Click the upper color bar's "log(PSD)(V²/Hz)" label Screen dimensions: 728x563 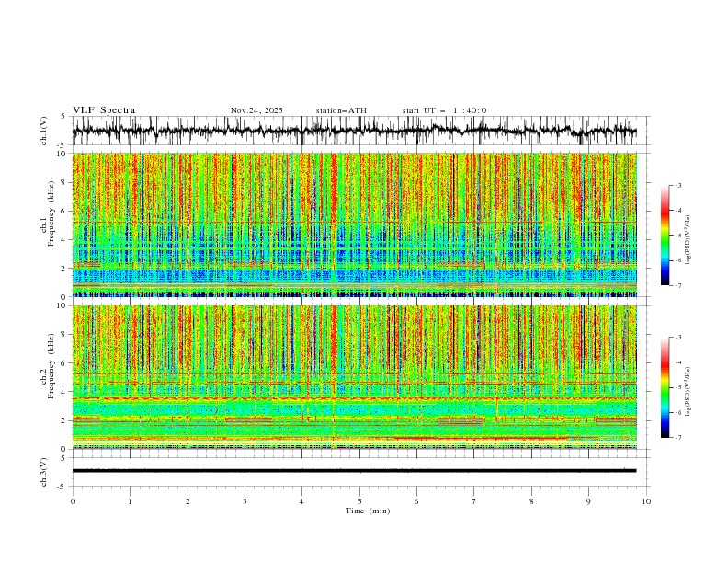[688, 240]
